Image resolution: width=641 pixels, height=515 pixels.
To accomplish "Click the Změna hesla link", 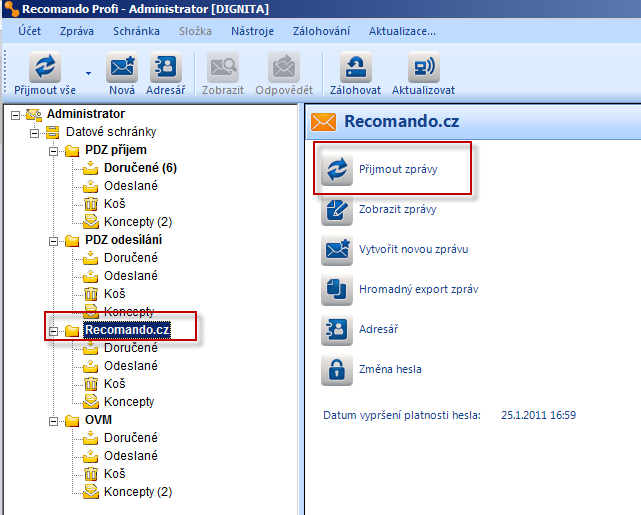I will 390,369.
